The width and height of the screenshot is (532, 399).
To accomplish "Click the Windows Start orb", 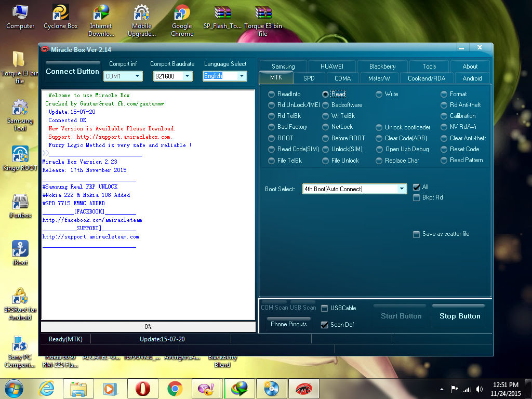I will [14, 389].
